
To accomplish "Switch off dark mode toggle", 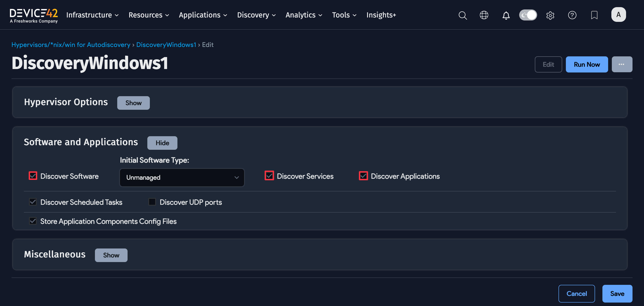I will [528, 15].
